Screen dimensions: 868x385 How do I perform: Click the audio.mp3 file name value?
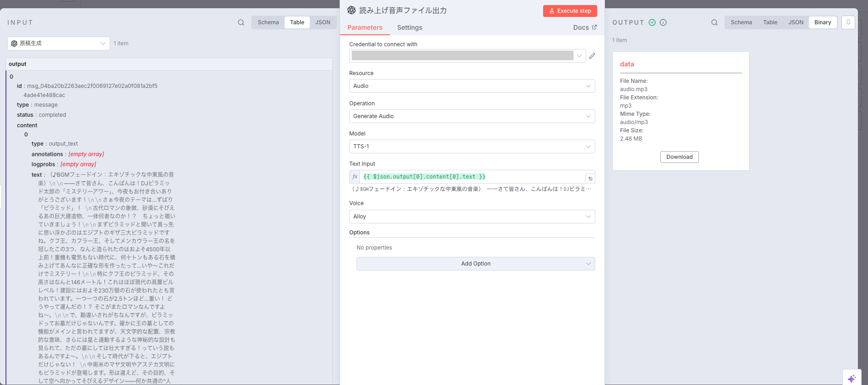click(x=634, y=89)
